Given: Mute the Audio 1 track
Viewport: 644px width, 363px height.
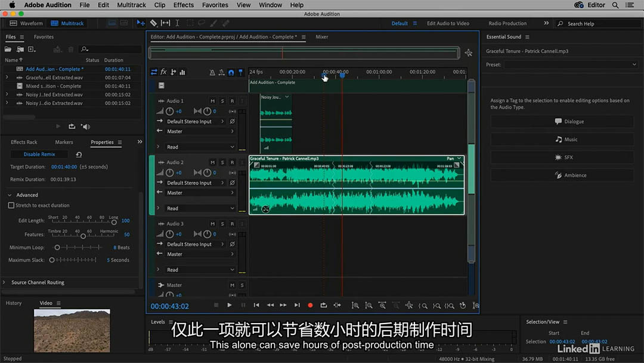Looking at the screenshot, I should [x=212, y=101].
